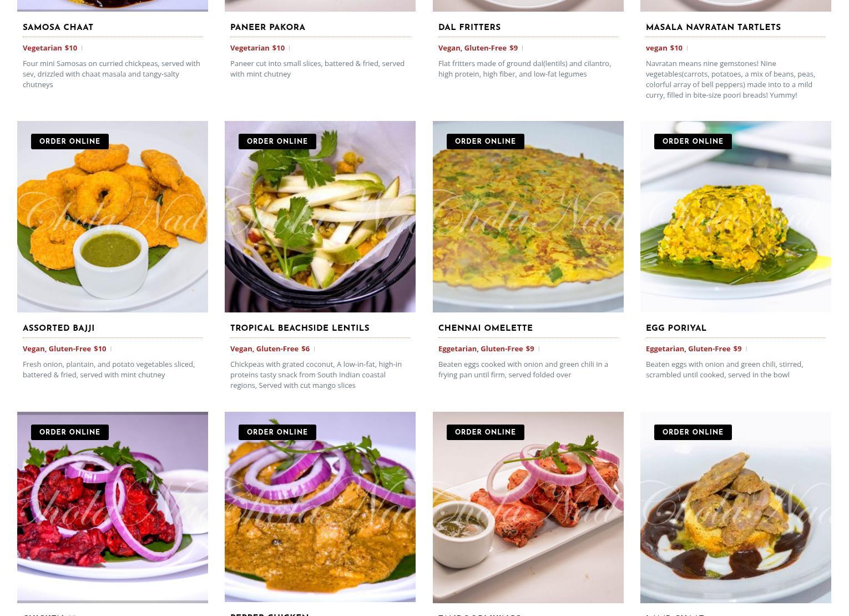Click Order Online on Chennai Omelette photo
The height and width of the screenshot is (616, 849).
pos(486,142)
